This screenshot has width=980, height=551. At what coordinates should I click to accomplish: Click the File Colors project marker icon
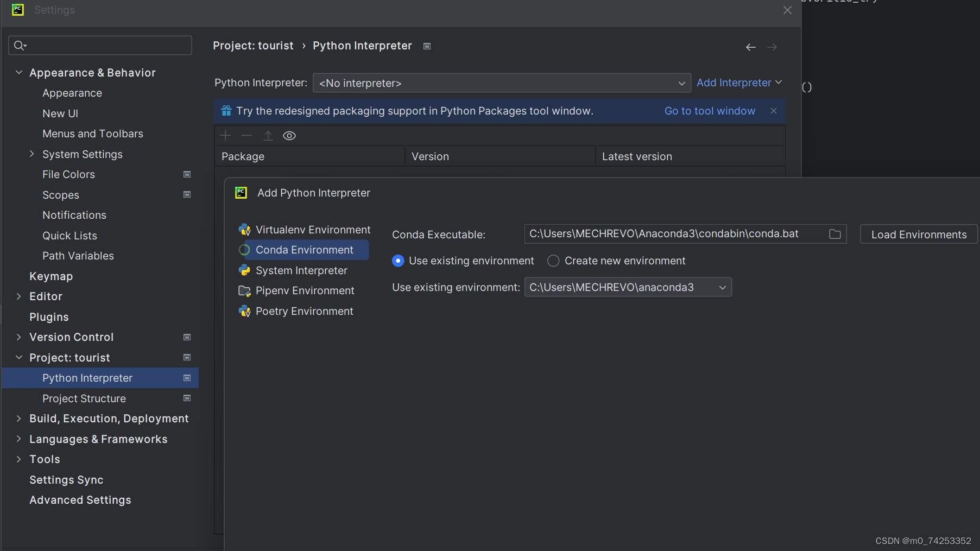[x=187, y=174]
